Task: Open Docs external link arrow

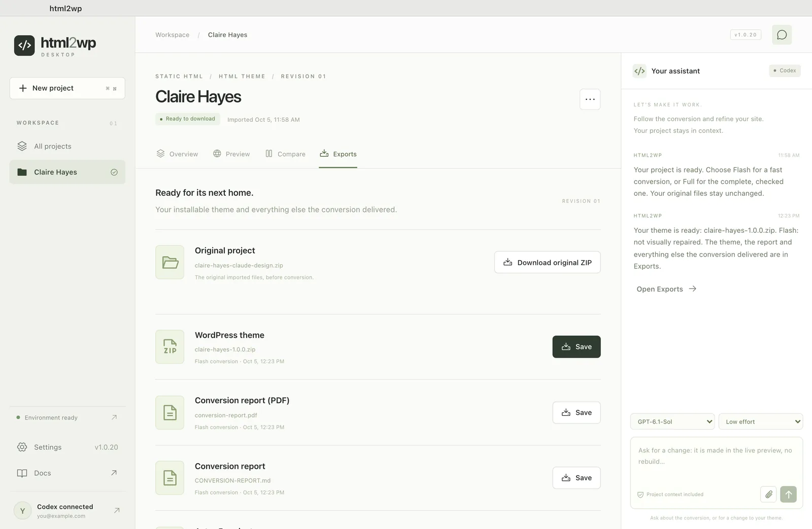Action: pyautogui.click(x=114, y=473)
